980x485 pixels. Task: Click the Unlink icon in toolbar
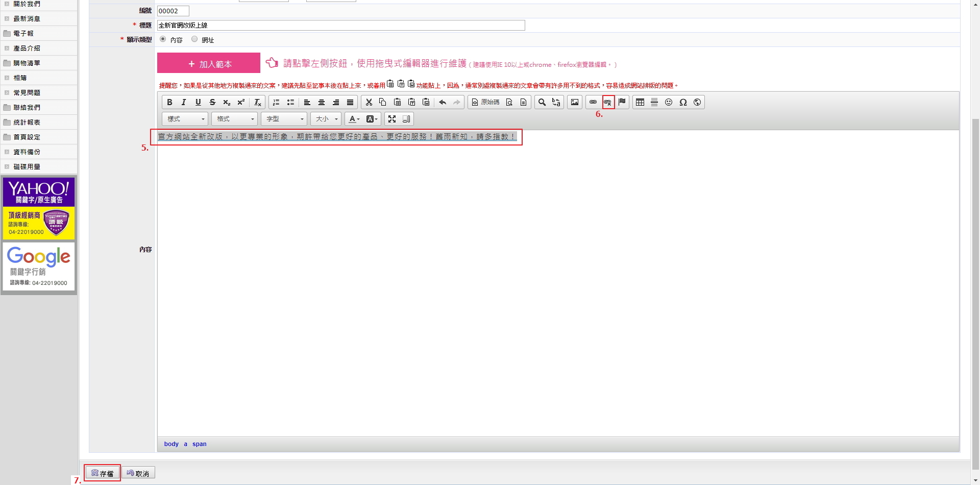(x=607, y=102)
